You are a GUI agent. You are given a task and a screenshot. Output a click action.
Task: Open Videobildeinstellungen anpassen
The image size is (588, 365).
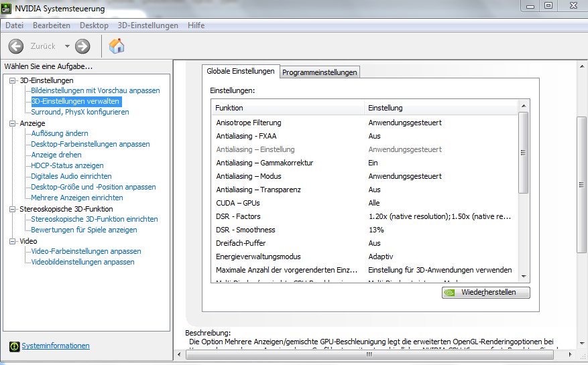click(x=82, y=262)
